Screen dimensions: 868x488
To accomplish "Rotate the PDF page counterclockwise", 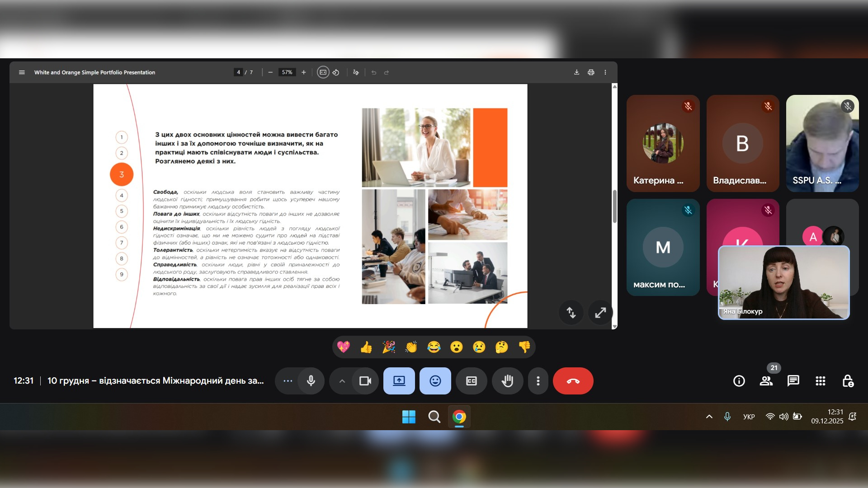I will [336, 72].
